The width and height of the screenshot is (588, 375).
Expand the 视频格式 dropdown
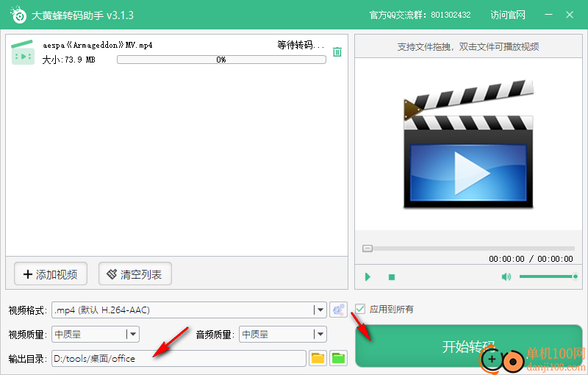[x=319, y=310]
